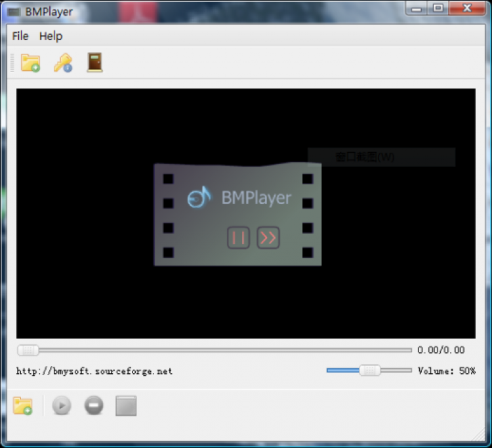Click the grey play button
This screenshot has width=492, height=448.
[x=62, y=405]
